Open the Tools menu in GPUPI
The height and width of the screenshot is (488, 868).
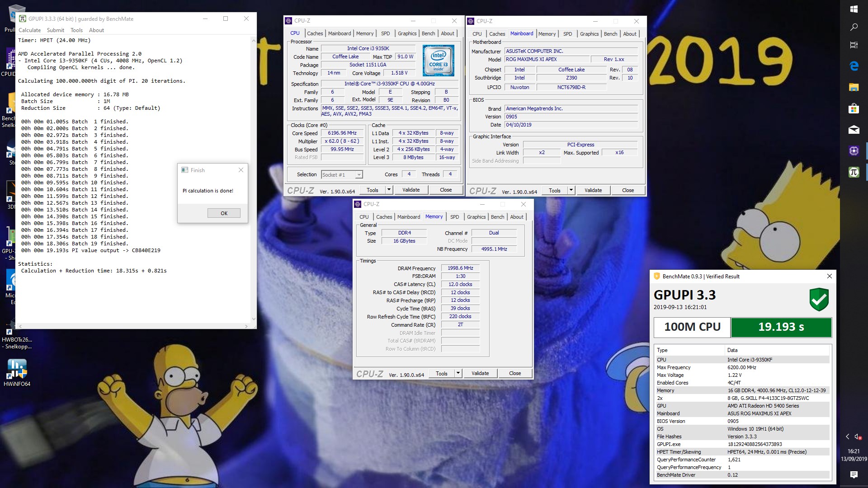pos(76,30)
